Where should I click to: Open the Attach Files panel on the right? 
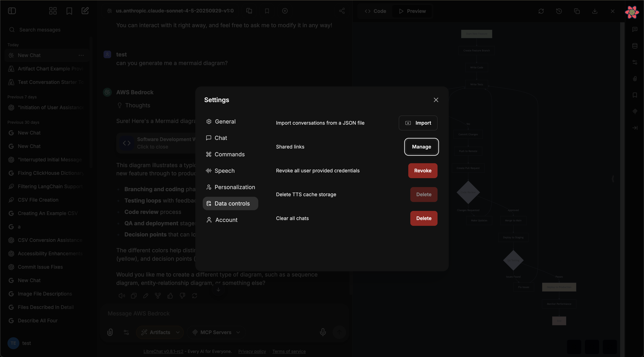coord(635,79)
